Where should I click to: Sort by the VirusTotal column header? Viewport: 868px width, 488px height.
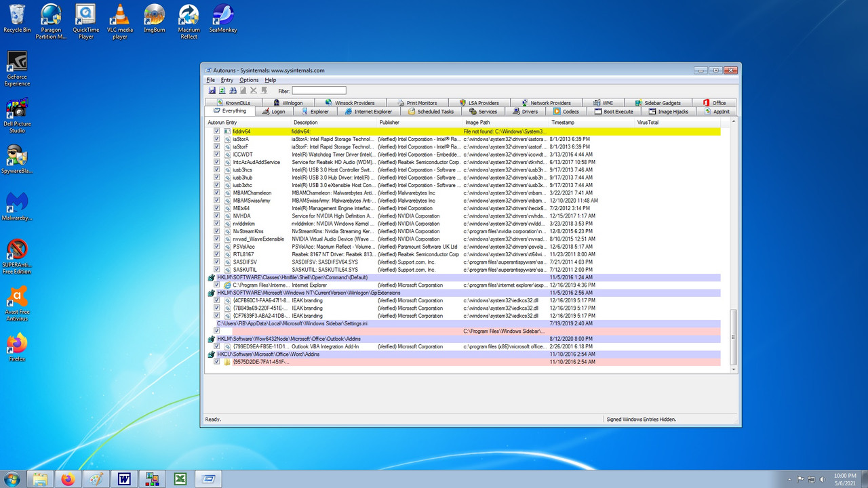click(x=678, y=122)
